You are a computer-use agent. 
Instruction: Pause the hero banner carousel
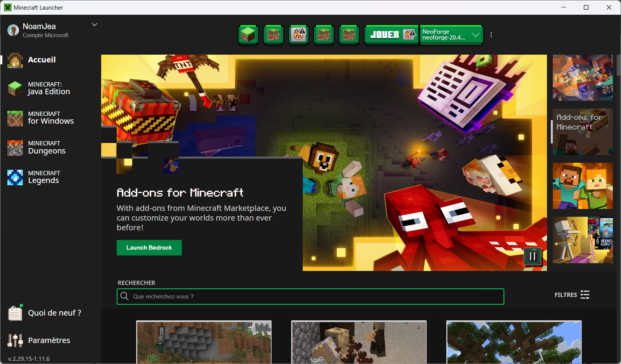(x=533, y=256)
